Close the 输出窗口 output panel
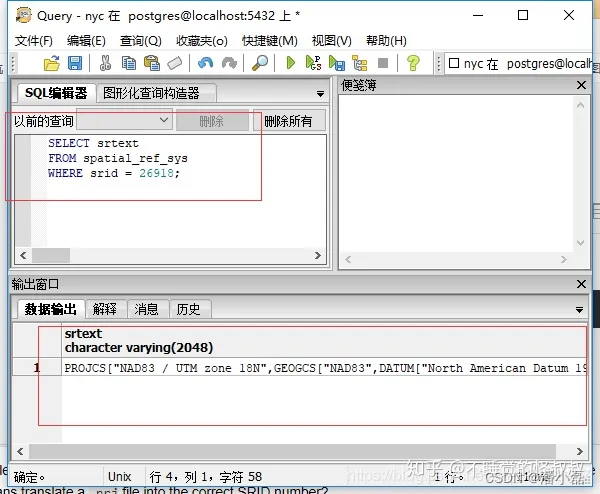The width and height of the screenshot is (600, 494). click(581, 284)
